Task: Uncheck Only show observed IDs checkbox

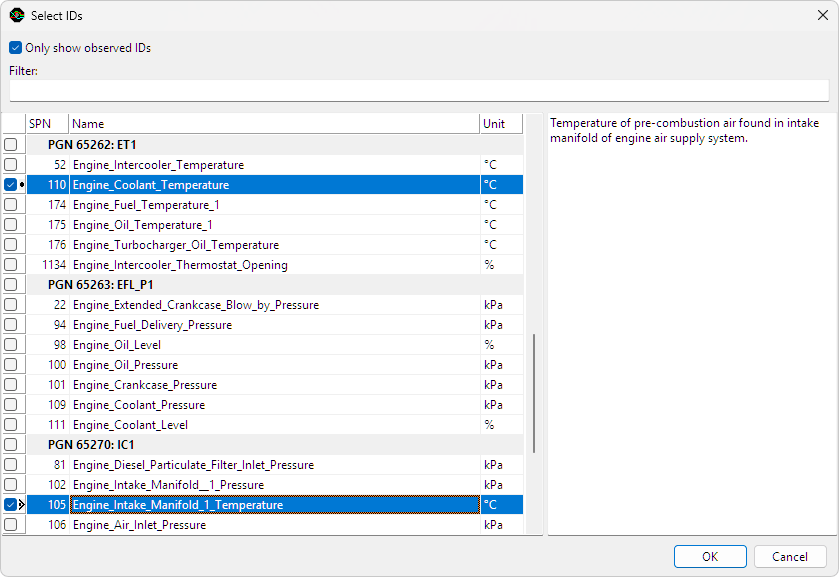Action: click(x=16, y=48)
